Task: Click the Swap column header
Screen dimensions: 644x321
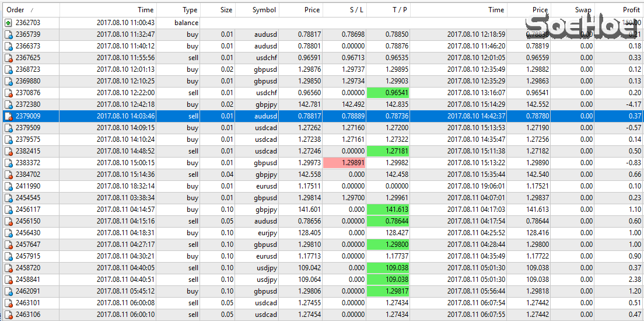Action: coord(583,10)
